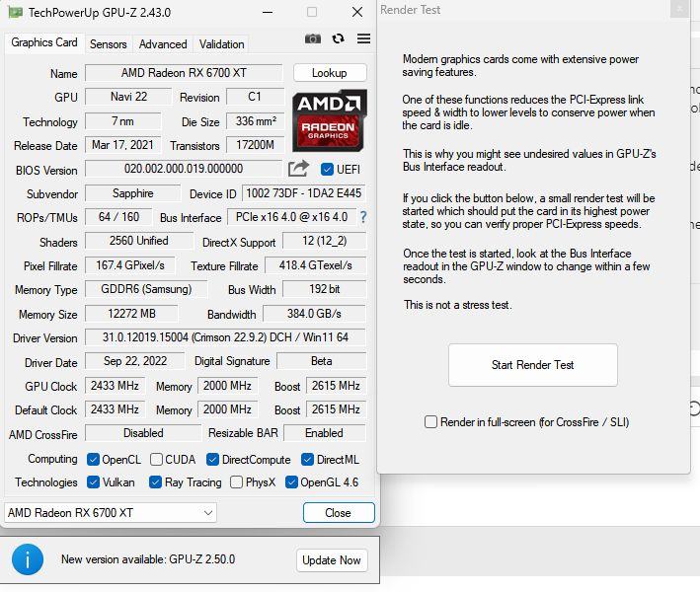
Task: Toggle the OpenCL checkbox
Action: (94, 460)
